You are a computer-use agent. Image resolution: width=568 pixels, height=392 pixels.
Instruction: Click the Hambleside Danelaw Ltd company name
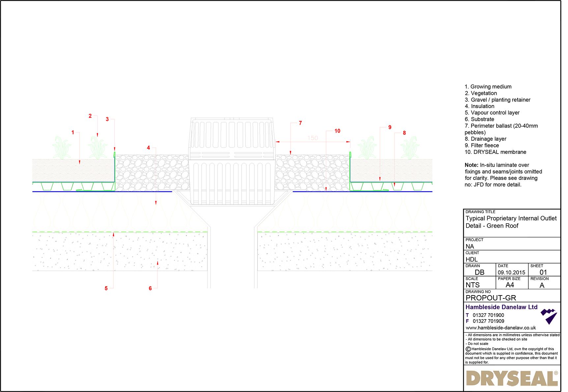(501, 307)
